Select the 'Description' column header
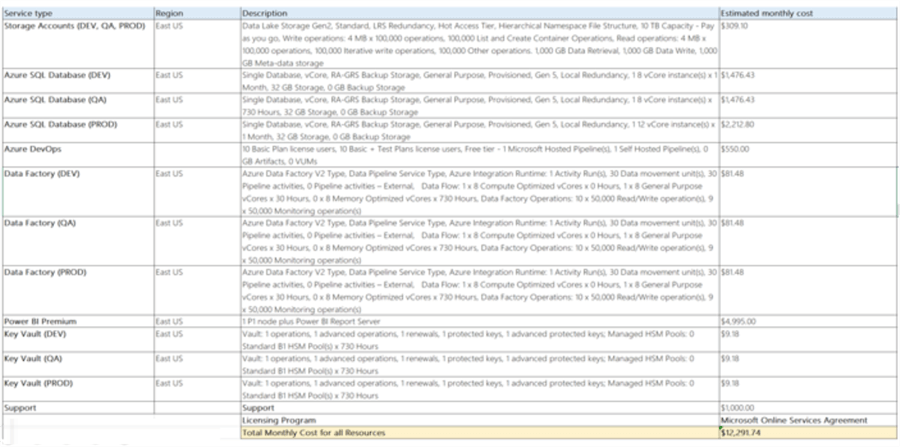The width and height of the screenshot is (900, 447). coord(480,13)
